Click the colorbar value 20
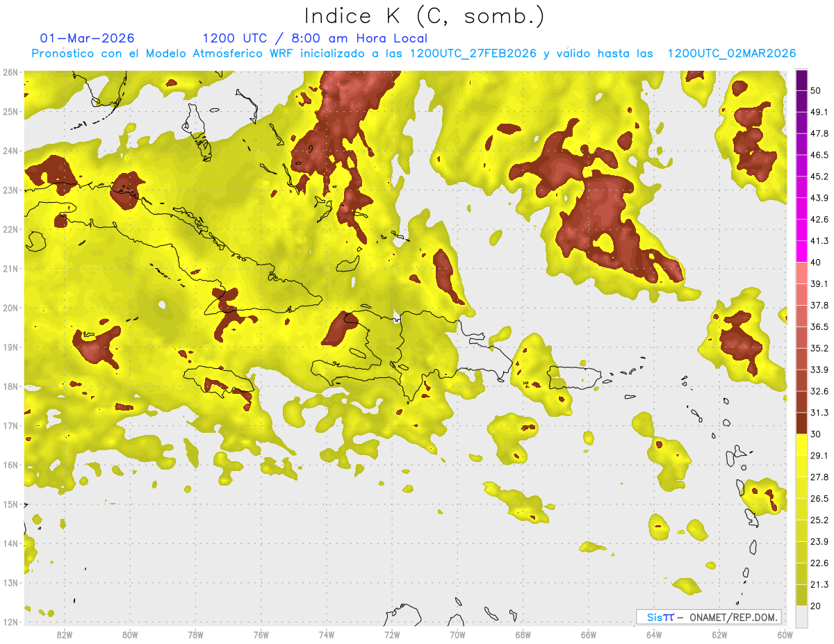This screenshot has height=644, width=834. (817, 606)
